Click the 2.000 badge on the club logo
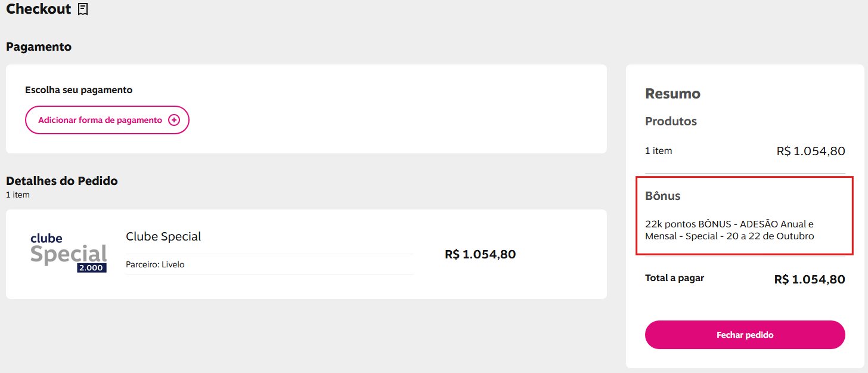The height and width of the screenshot is (373, 868). (x=92, y=268)
